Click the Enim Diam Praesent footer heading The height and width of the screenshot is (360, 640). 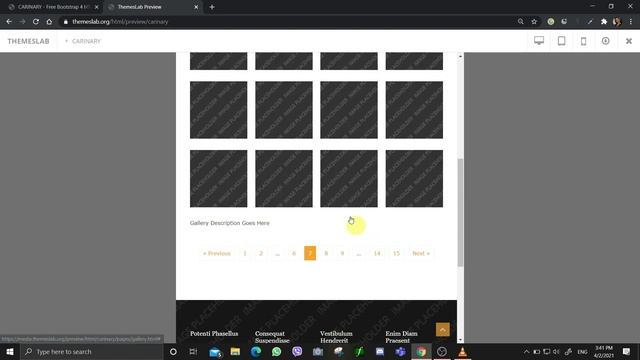pyautogui.click(x=401, y=337)
